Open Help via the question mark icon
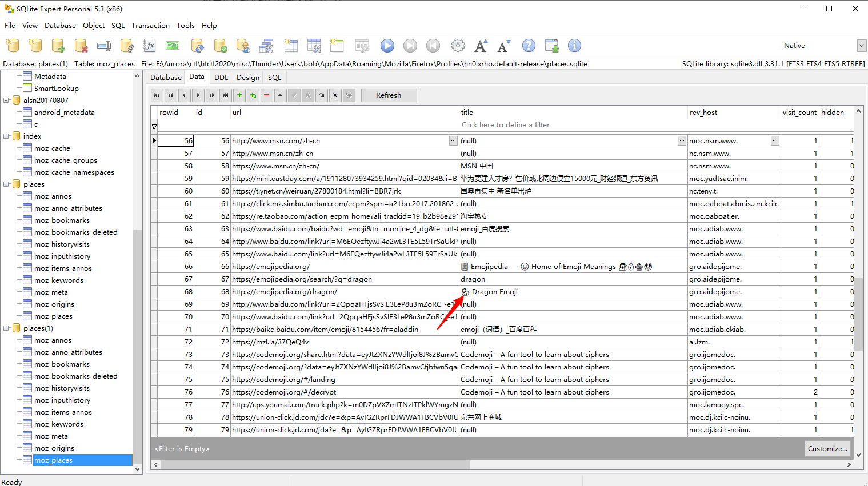The height and width of the screenshot is (486, 868). pos(529,46)
